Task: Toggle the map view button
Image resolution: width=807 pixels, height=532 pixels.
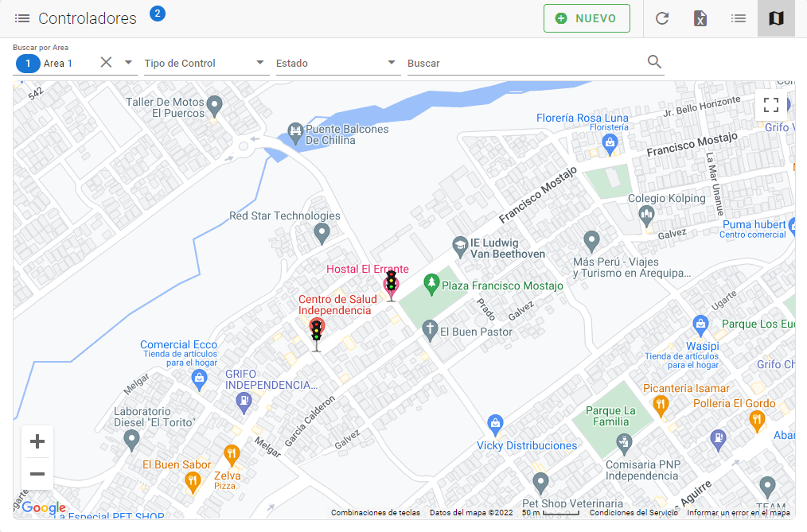Action: tap(776, 18)
